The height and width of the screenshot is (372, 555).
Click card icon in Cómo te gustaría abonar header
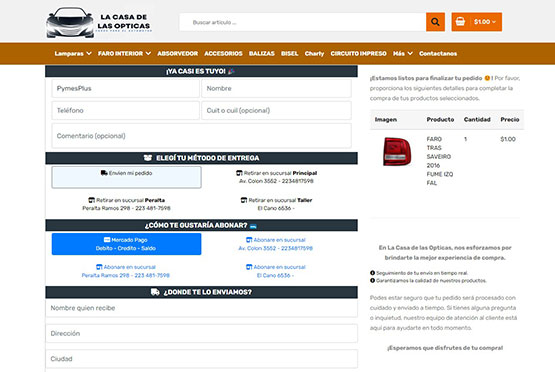coord(253,226)
